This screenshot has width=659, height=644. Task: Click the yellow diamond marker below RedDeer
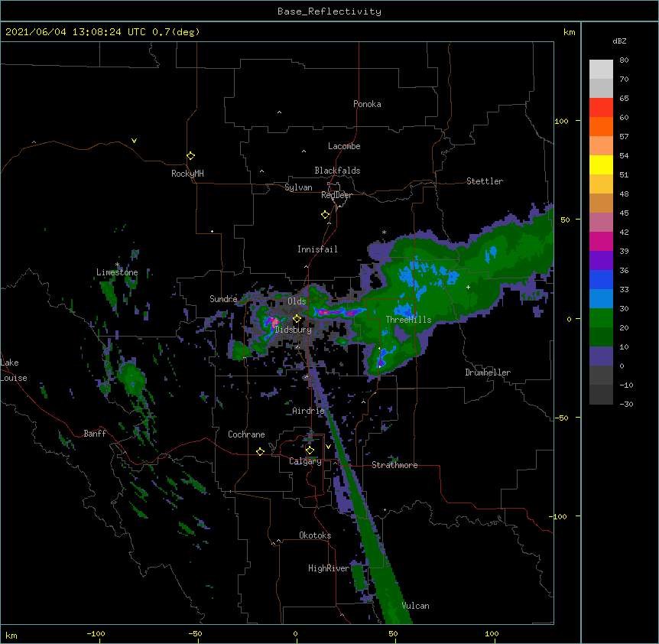(x=326, y=215)
